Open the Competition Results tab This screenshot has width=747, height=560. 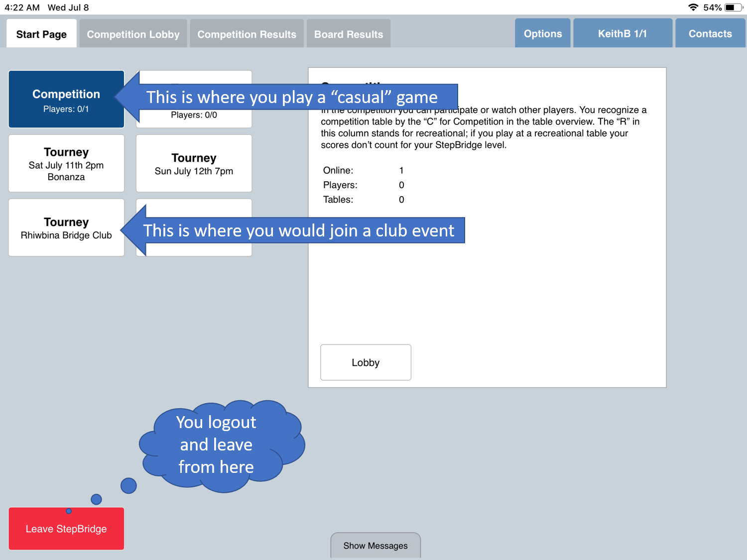(x=247, y=34)
